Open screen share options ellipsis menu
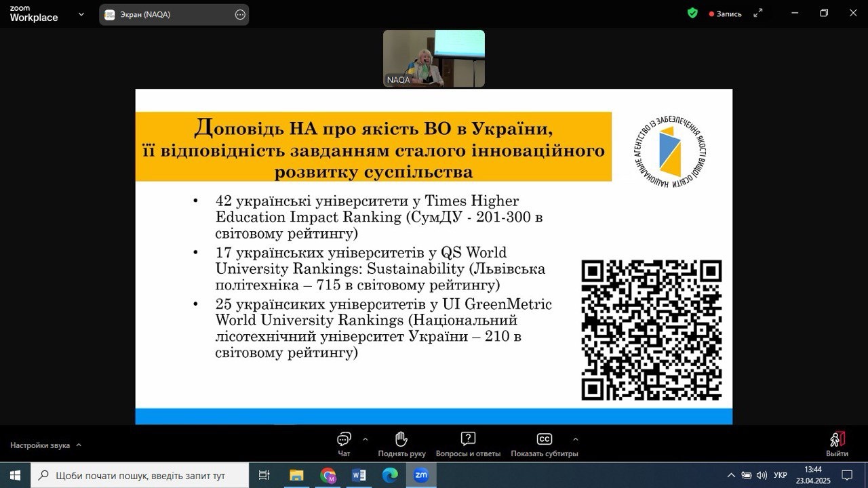Image resolution: width=868 pixels, height=488 pixels. tap(240, 14)
